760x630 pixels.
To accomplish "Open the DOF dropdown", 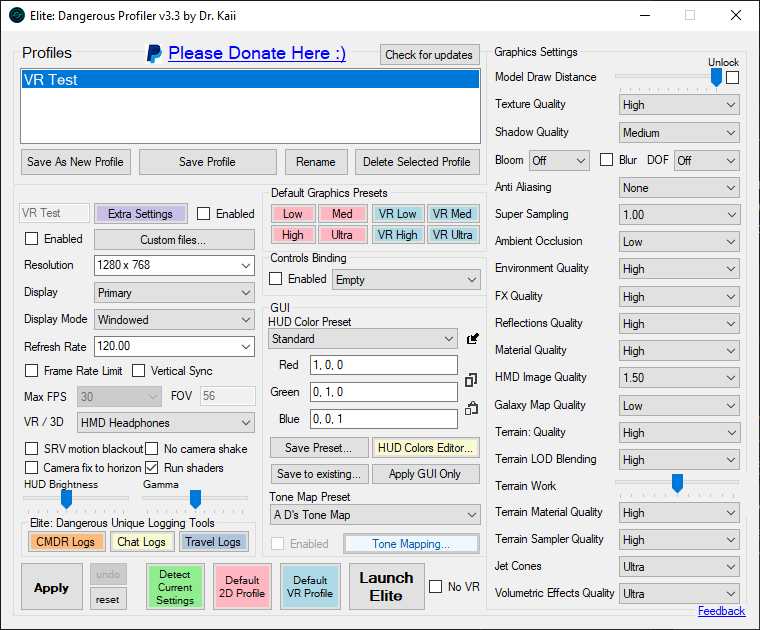I will (x=707, y=160).
